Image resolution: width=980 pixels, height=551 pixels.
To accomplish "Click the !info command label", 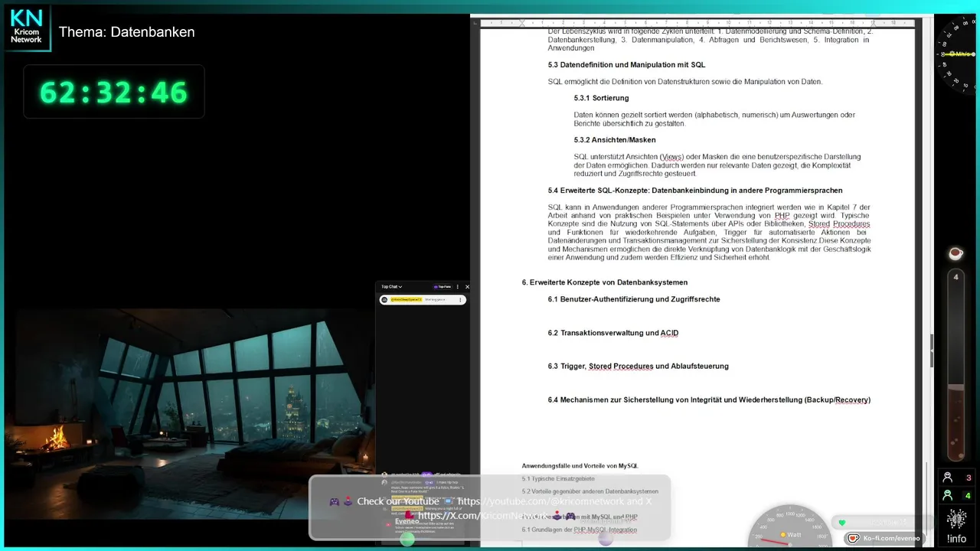I will pyautogui.click(x=956, y=538).
